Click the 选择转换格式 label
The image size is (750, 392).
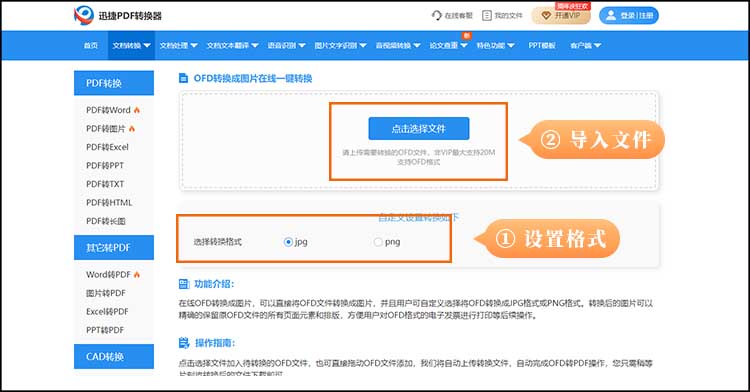(x=218, y=242)
